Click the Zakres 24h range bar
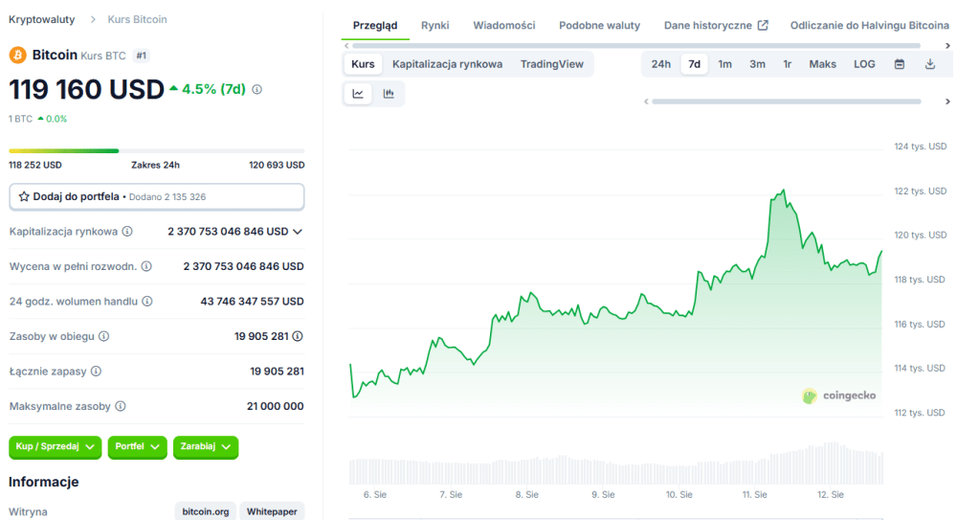Screen dimensions: 980x520 [156, 150]
